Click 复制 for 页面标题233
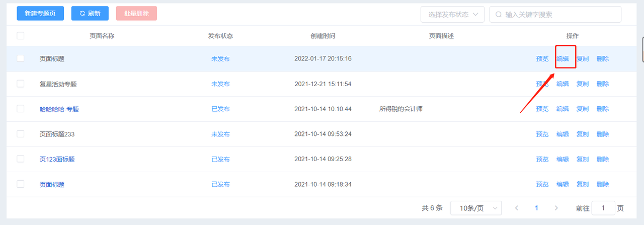The width and height of the screenshot is (644, 225). (x=583, y=134)
